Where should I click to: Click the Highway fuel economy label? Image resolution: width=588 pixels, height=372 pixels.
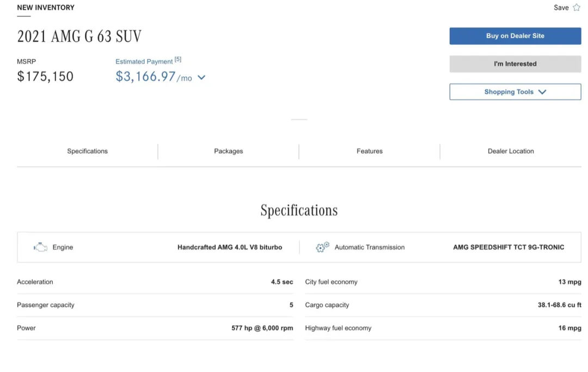point(338,328)
